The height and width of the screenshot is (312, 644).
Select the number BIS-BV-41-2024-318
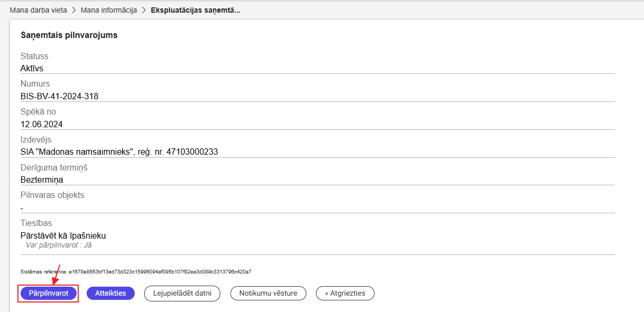[x=59, y=96]
